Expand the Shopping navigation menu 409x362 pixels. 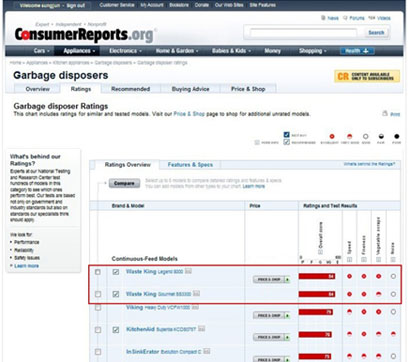(x=313, y=51)
